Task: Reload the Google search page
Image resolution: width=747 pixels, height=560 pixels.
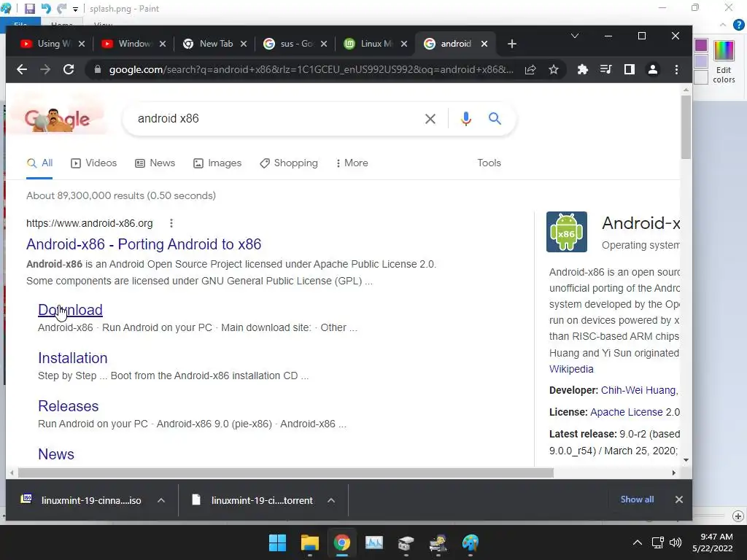Action: [69, 69]
